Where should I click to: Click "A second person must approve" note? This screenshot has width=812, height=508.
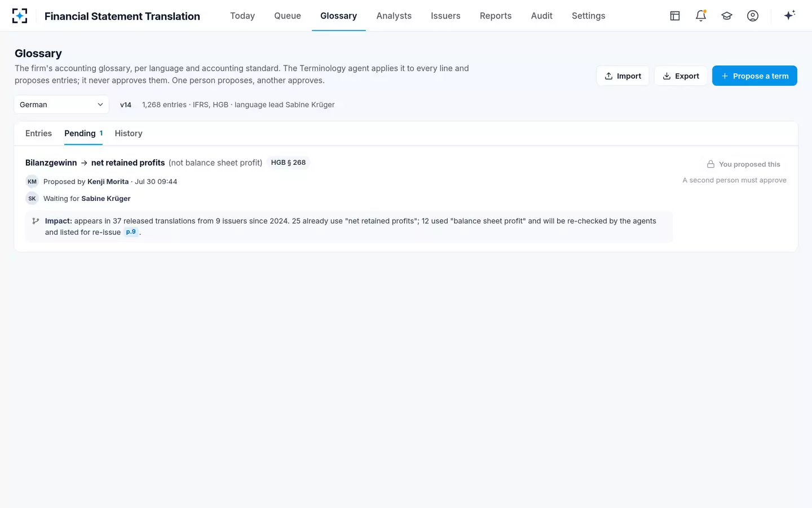(734, 180)
